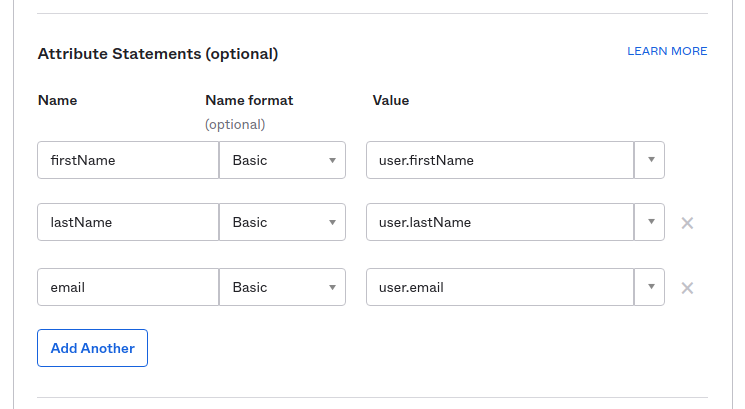Click the Add Another button

coord(92,348)
